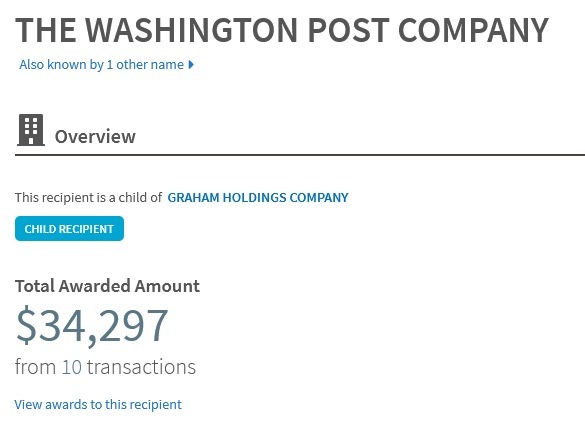Viewport: 585px width, 429px height.
Task: Click the $34,297 awarded amount
Action: 92,325
